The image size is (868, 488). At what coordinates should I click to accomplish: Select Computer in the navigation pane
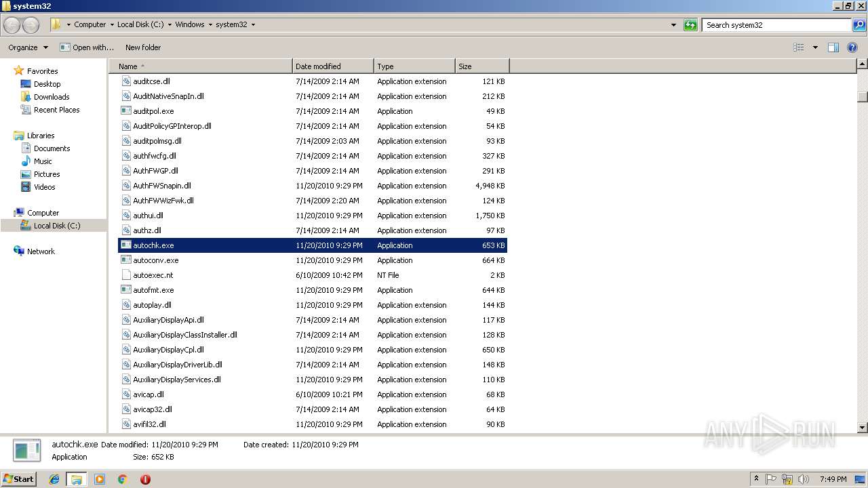point(43,213)
